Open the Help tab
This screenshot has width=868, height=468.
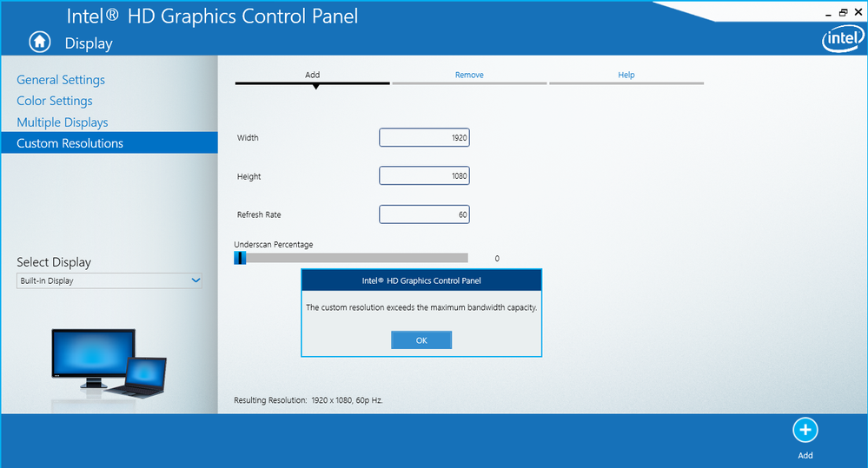click(x=626, y=76)
